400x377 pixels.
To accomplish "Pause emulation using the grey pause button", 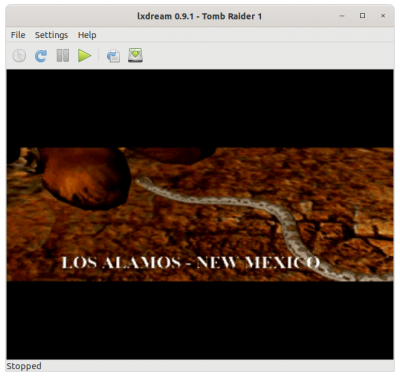I will point(63,55).
